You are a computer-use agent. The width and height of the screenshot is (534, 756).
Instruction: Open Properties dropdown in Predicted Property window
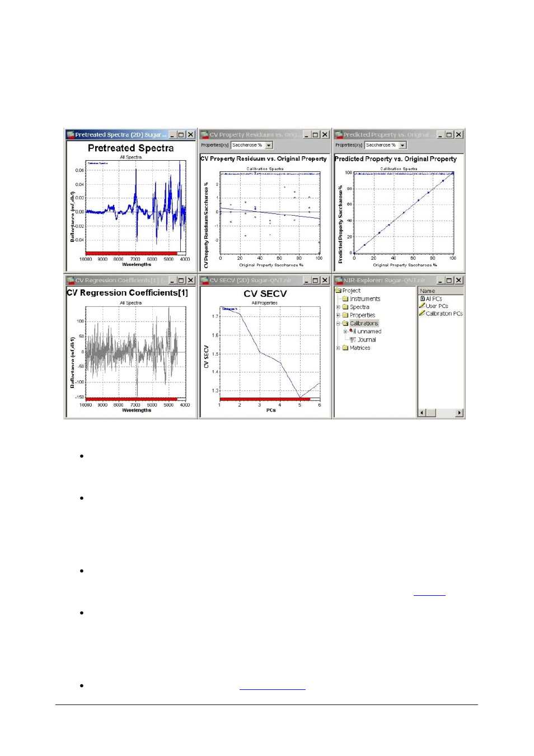coord(403,145)
